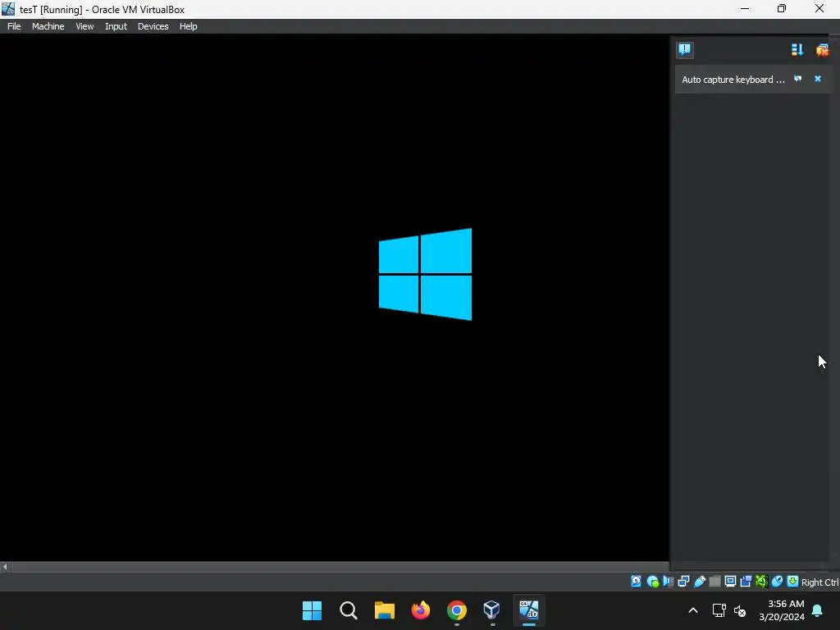Click the icon left of the Auto capture notification's X
The width and height of the screenshot is (840, 630).
797,79
